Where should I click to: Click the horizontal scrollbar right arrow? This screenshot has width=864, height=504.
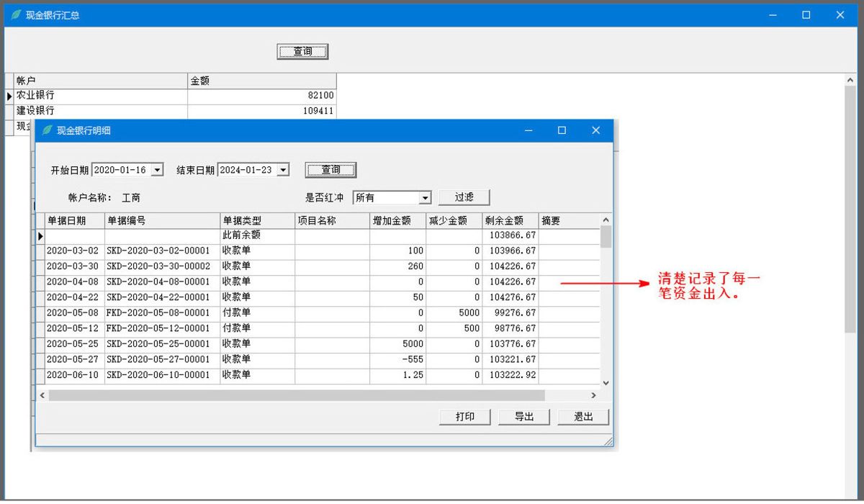pyautogui.click(x=593, y=395)
